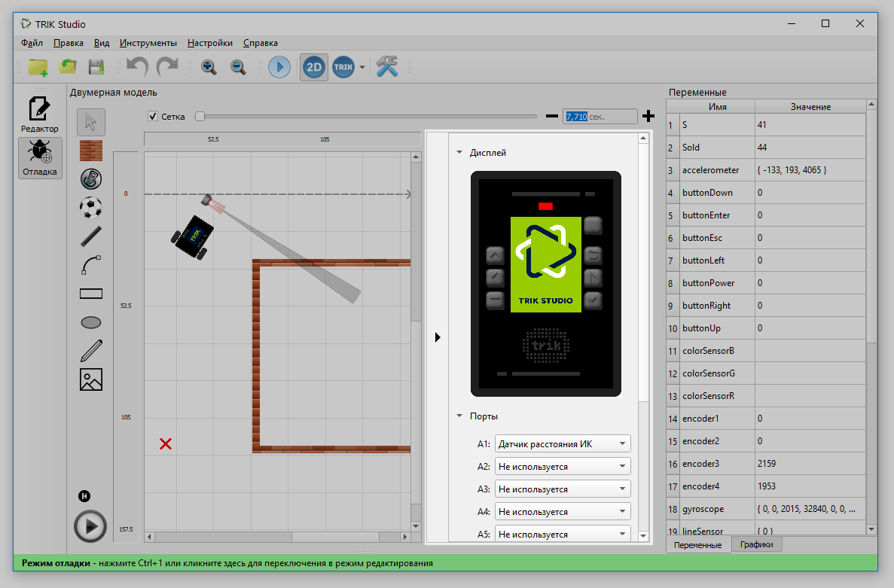
Task: Click status bar to switch to editing mode
Action: pos(445,563)
